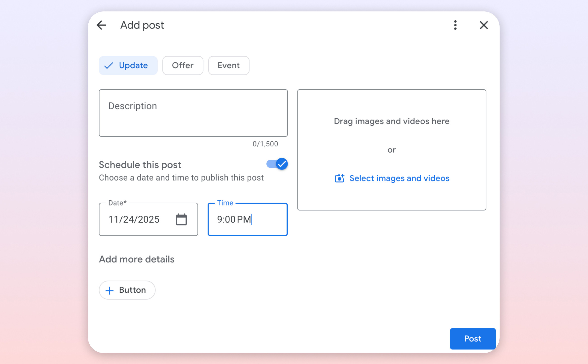This screenshot has width=588, height=364.
Task: Click the Schedule this post label
Action: click(x=140, y=165)
